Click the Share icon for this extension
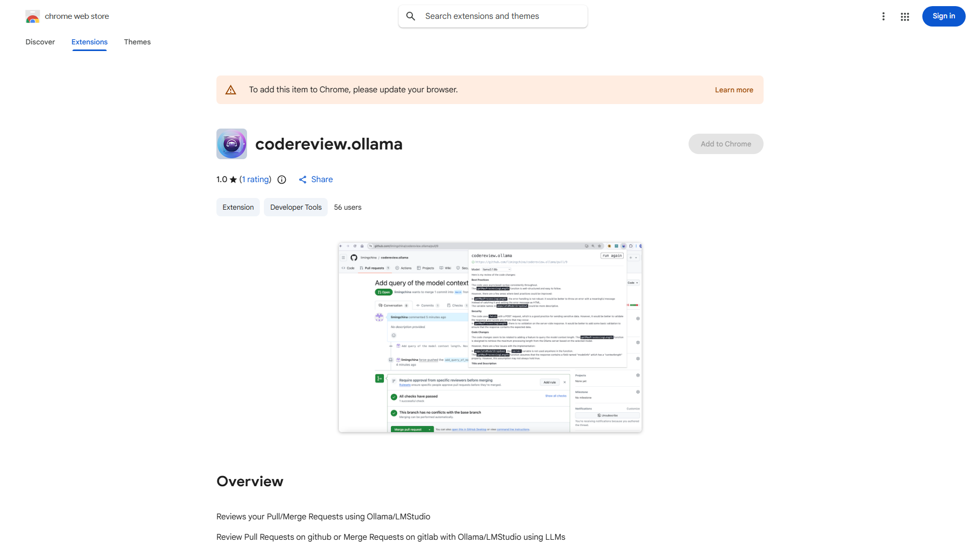The image size is (980, 551). click(x=303, y=180)
